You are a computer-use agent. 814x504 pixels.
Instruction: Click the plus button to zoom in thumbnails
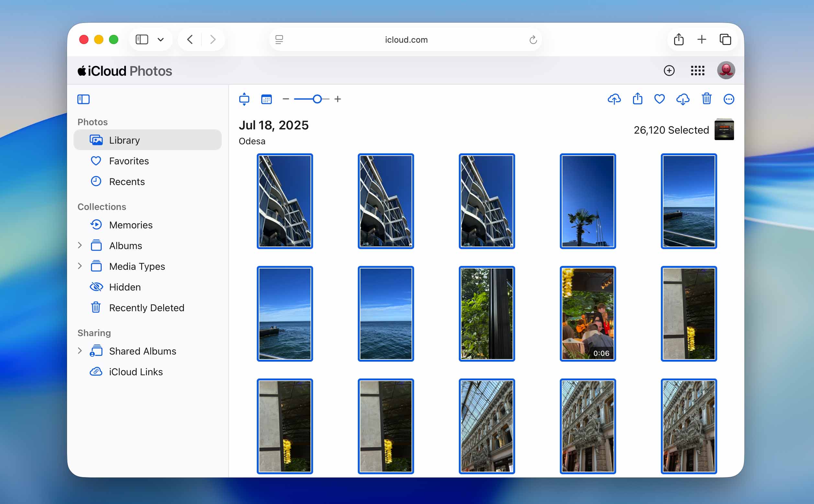[338, 99]
